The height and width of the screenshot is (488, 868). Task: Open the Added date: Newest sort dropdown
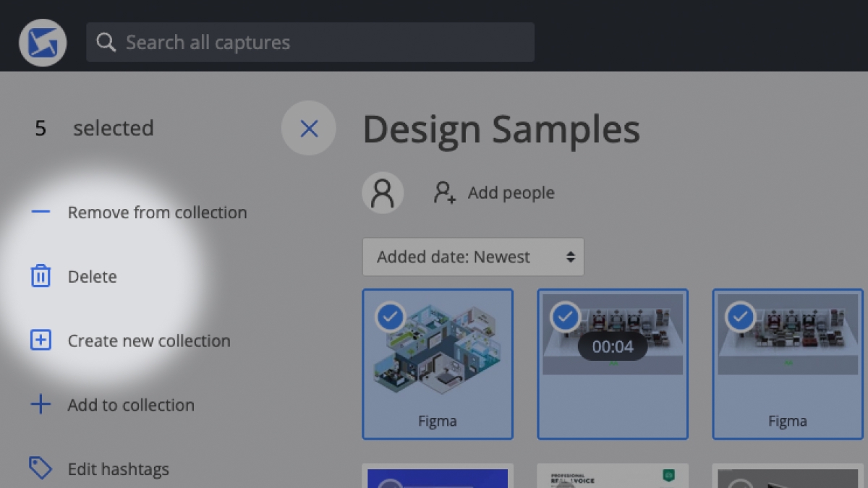click(473, 257)
